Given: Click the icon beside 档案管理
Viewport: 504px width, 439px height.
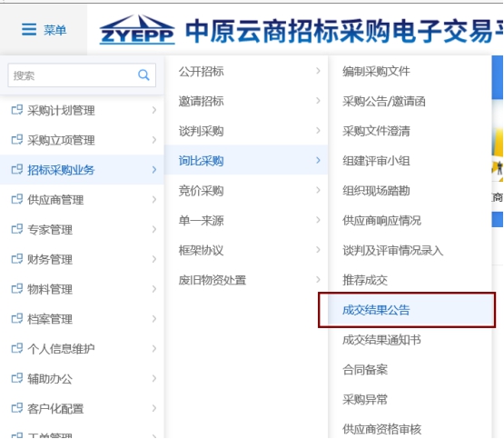Looking at the screenshot, I should tap(17, 319).
